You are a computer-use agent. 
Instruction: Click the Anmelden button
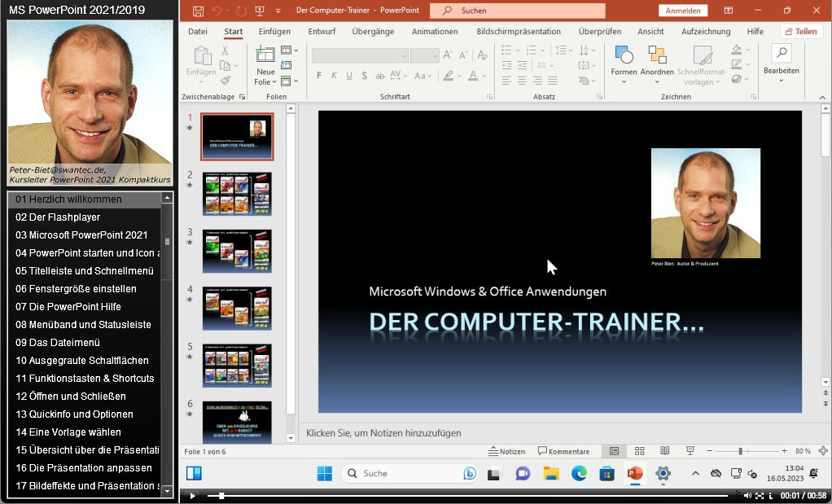point(682,11)
